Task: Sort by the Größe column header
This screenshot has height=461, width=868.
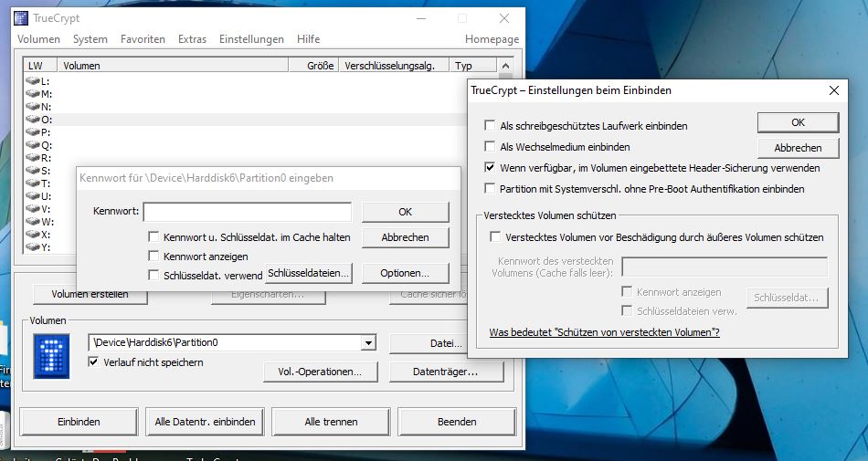Action: (314, 66)
